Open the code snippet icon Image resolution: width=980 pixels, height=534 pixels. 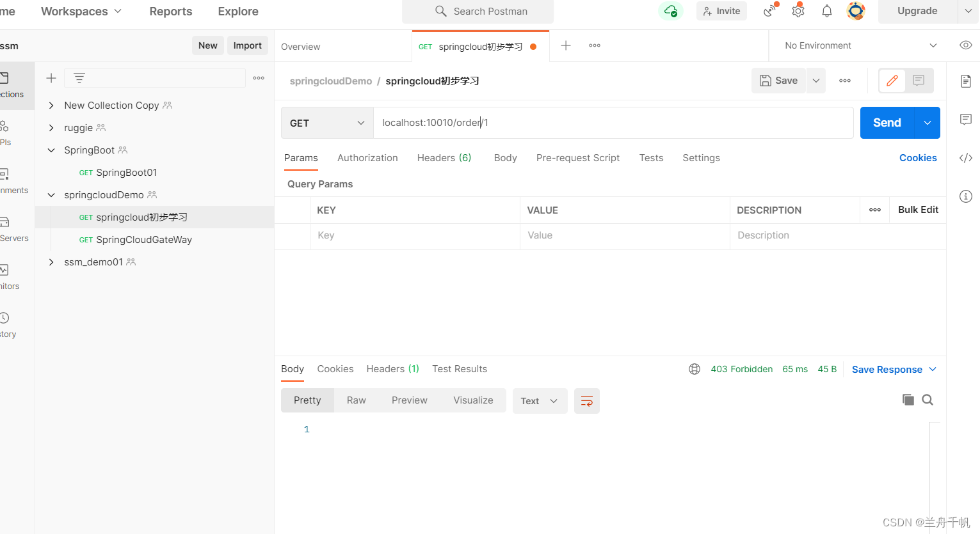click(x=966, y=158)
